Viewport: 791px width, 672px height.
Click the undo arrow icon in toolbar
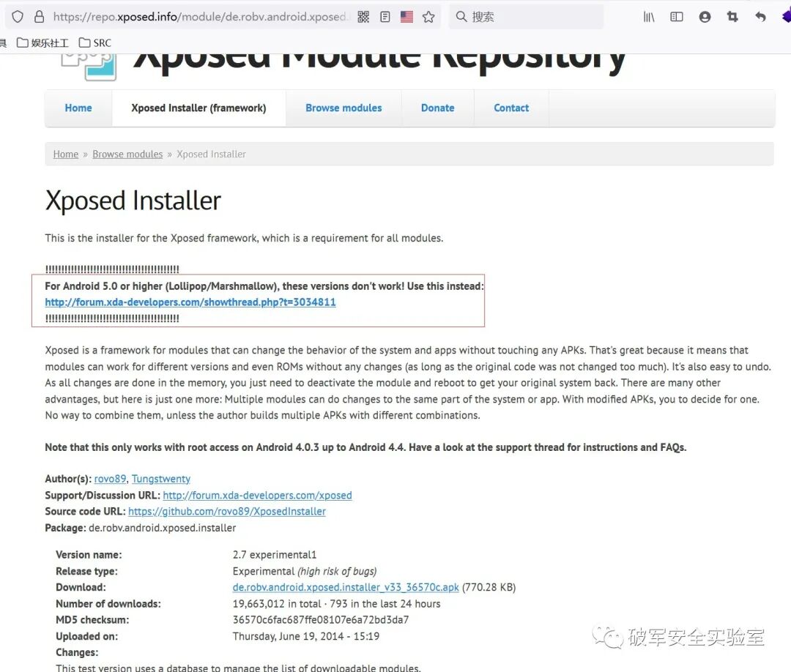760,17
